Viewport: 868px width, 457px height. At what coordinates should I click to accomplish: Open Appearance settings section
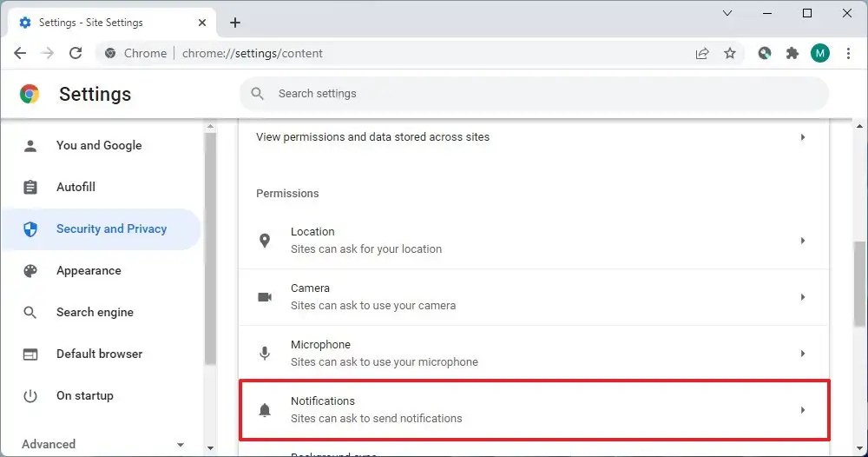click(x=102, y=270)
